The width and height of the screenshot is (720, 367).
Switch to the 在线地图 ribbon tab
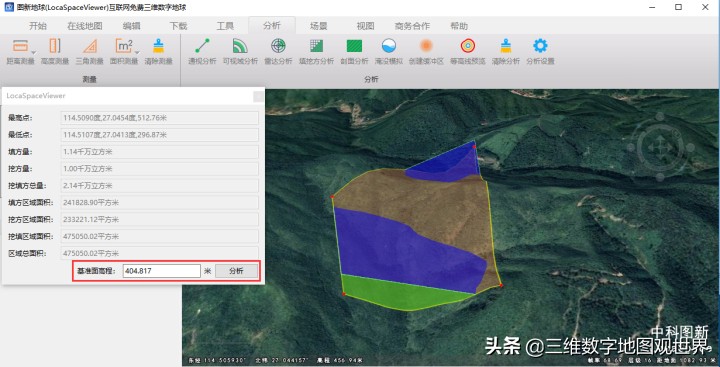[84, 26]
